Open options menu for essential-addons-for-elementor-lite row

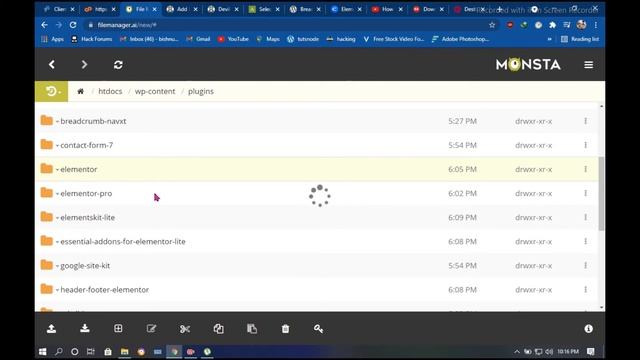[x=585, y=241]
